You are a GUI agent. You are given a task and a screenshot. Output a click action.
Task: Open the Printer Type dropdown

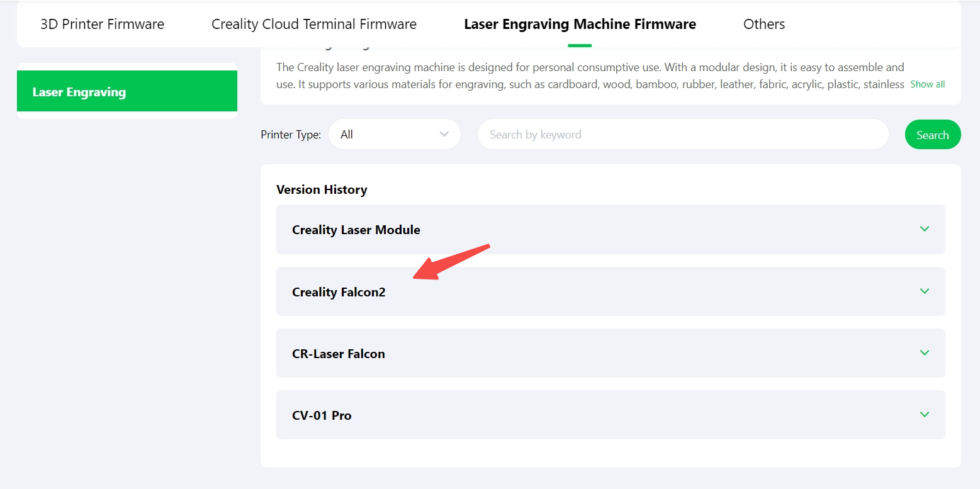(x=395, y=134)
